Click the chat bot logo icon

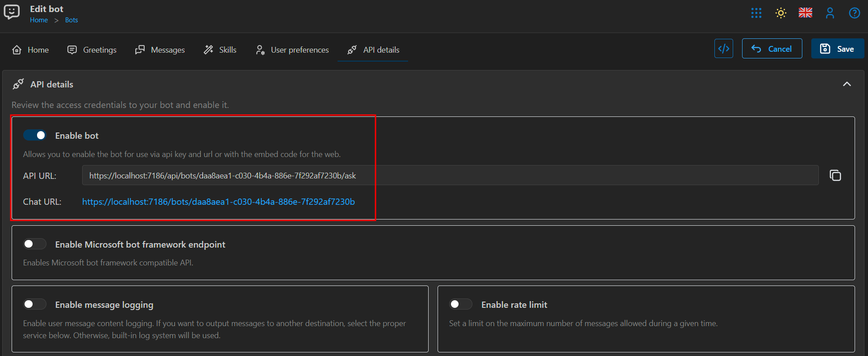click(x=12, y=12)
